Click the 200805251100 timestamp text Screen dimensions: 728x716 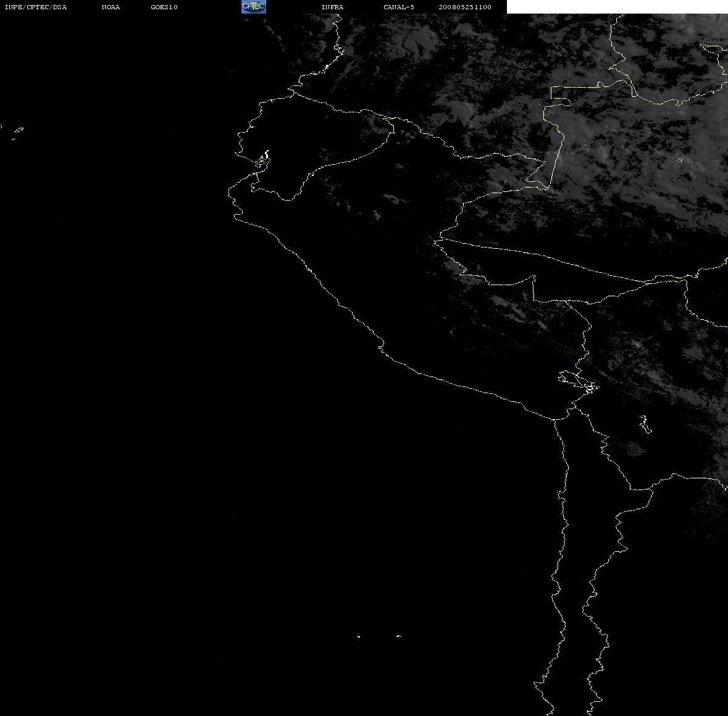pyautogui.click(x=465, y=7)
